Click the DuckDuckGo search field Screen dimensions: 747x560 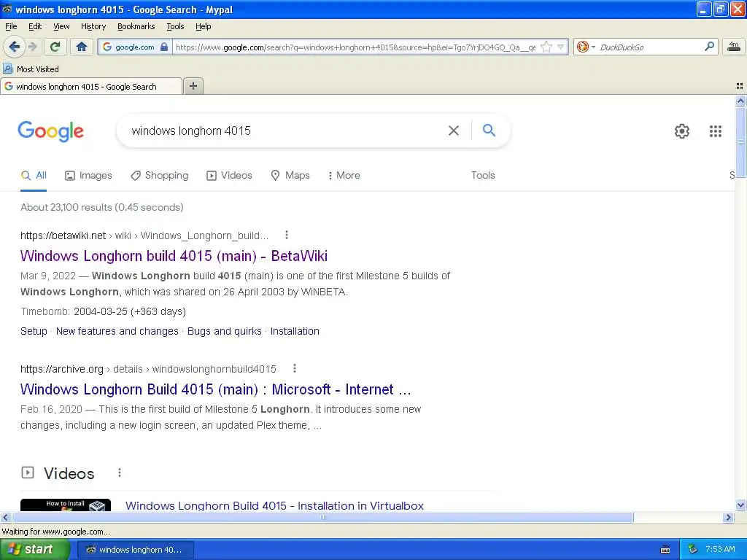[x=650, y=47]
